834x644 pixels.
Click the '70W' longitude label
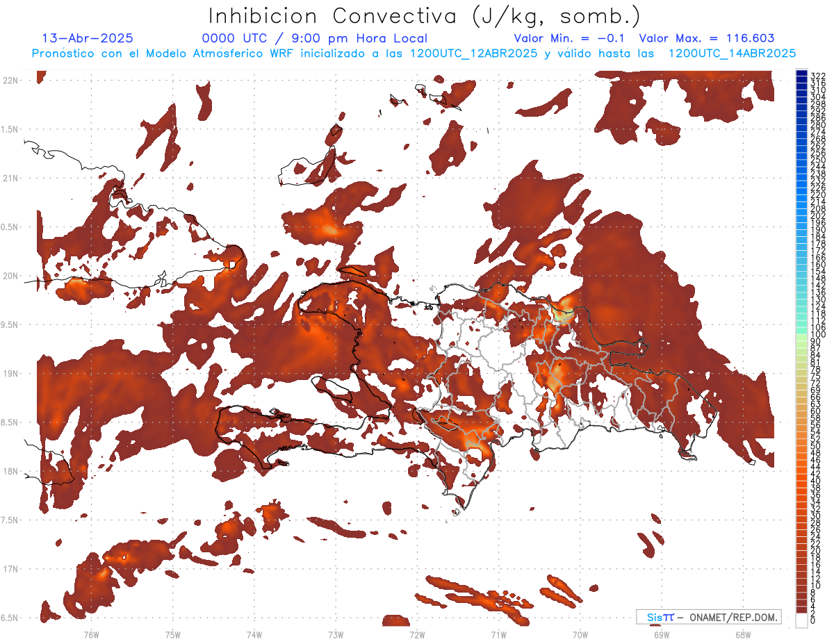coord(580,634)
